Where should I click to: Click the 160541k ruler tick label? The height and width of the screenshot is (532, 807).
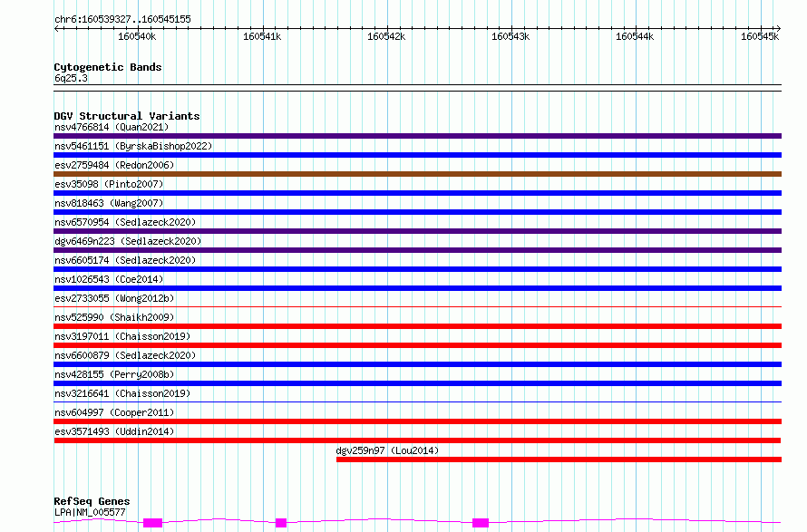coord(262,36)
